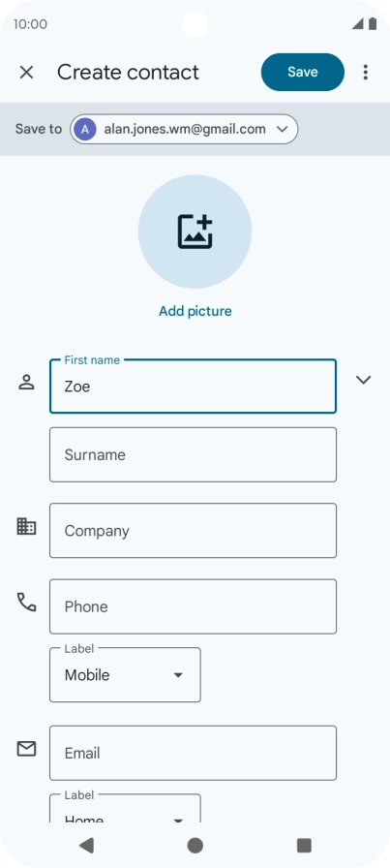
Task: Tap the Android back navigation button
Action: [x=86, y=845]
